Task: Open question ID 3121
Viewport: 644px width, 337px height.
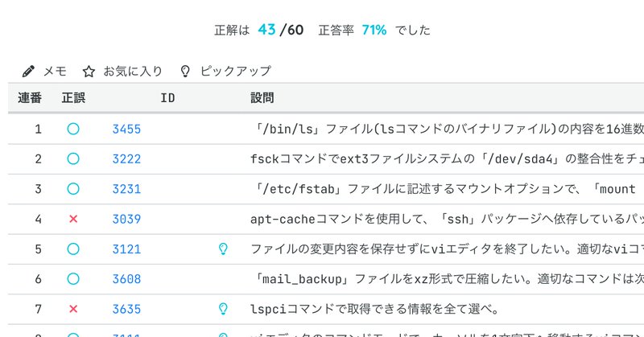Action: tap(126, 249)
